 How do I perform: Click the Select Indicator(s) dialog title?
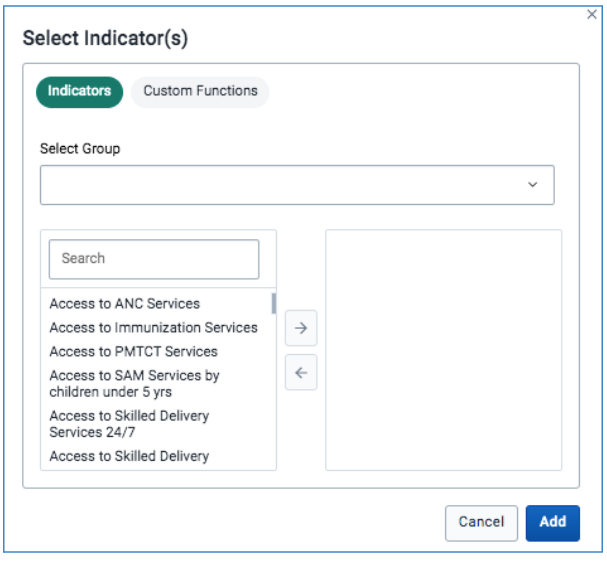pyautogui.click(x=105, y=38)
